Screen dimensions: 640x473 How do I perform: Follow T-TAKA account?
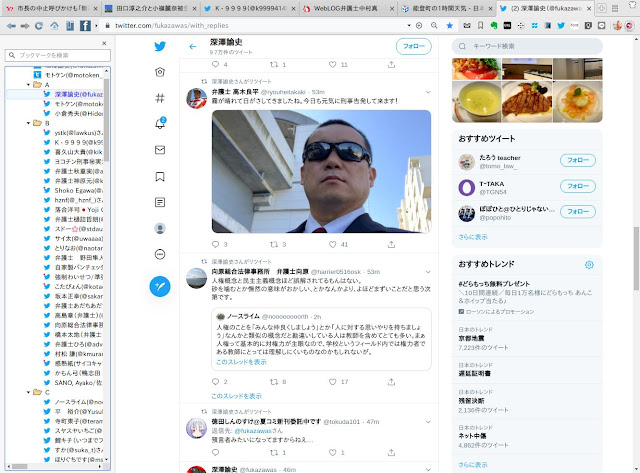click(578, 186)
